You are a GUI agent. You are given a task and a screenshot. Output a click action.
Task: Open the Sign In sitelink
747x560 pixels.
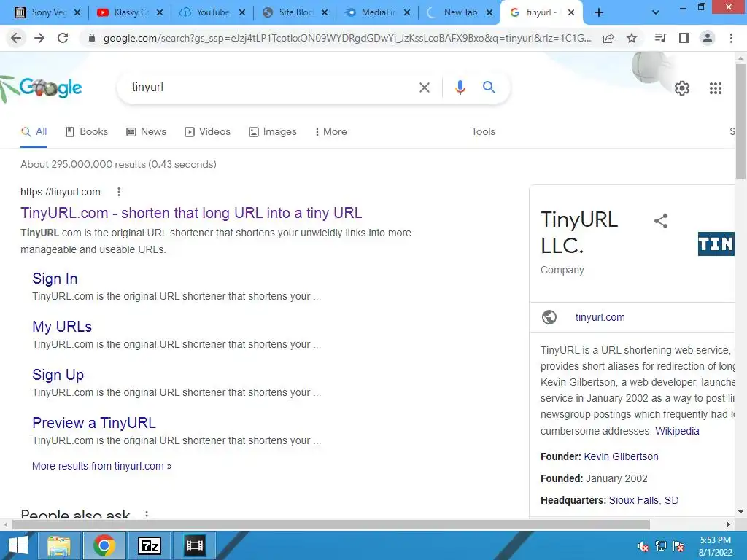(x=55, y=279)
